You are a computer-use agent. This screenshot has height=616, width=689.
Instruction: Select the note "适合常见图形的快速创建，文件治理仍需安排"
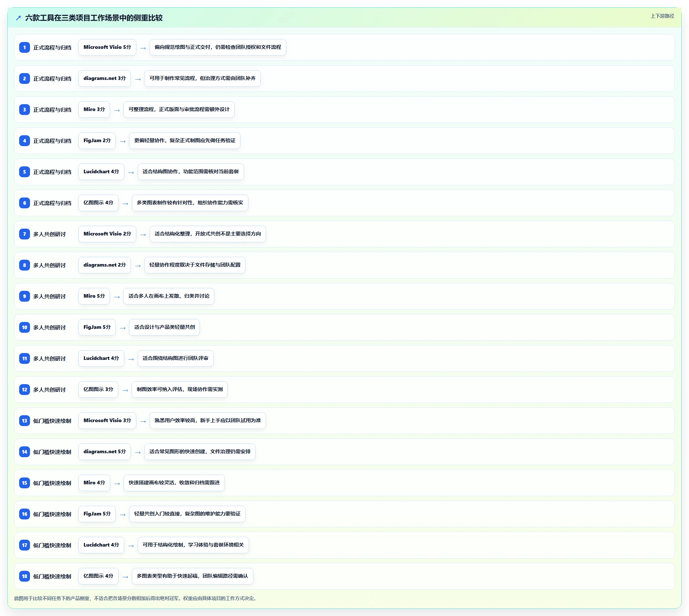click(200, 452)
